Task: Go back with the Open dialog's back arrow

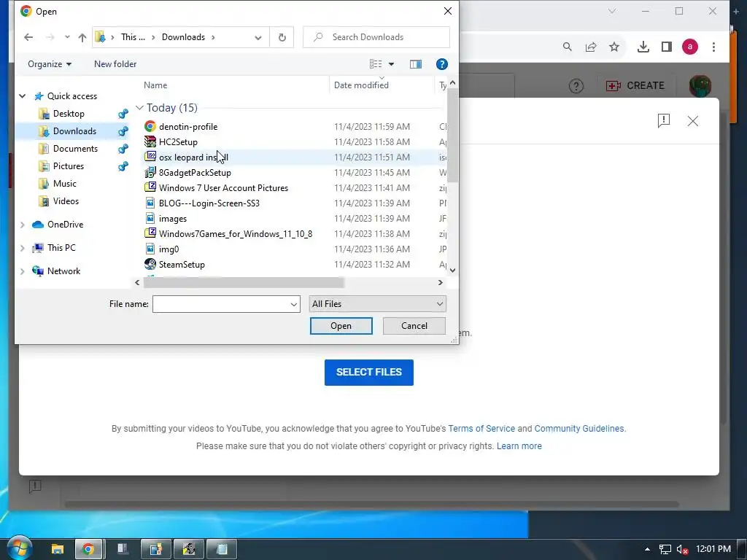Action: [x=28, y=37]
